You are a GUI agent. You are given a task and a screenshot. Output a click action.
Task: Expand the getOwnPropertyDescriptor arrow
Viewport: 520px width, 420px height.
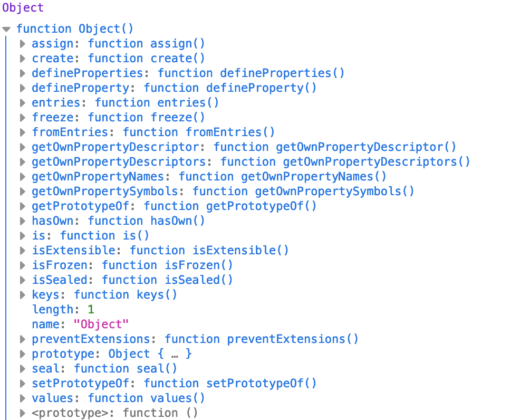(x=23, y=147)
